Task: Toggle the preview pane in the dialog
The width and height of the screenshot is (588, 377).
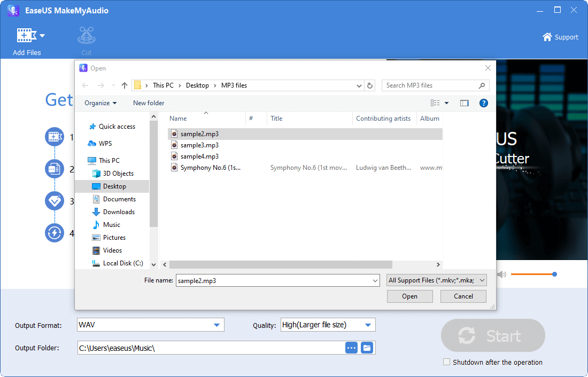Action: click(x=464, y=103)
